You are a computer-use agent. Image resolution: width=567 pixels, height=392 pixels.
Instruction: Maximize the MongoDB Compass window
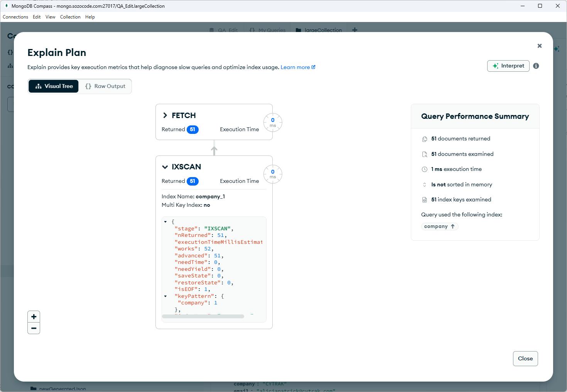(540, 6)
